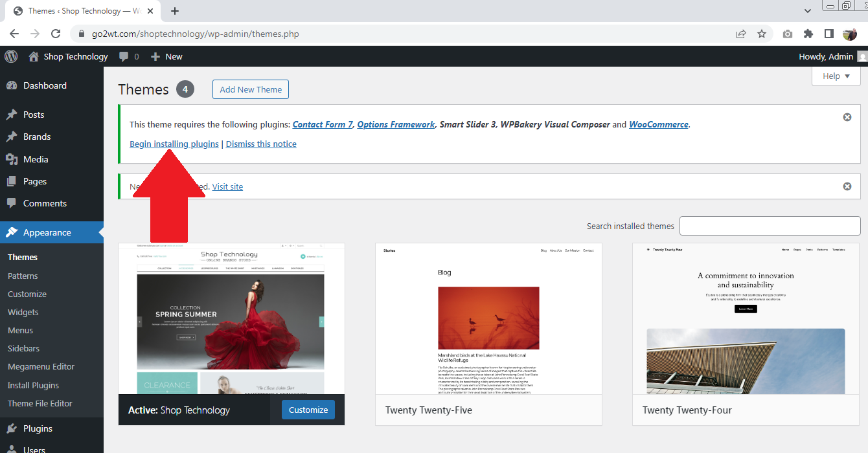Select the Twenty Twenty-Four theme thumbnail
868x453 pixels.
[746, 319]
